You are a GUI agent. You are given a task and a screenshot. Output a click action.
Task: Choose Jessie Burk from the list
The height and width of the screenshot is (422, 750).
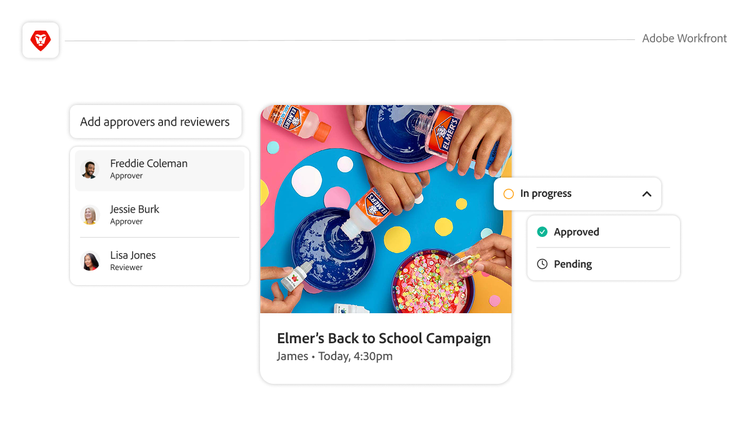135,210
